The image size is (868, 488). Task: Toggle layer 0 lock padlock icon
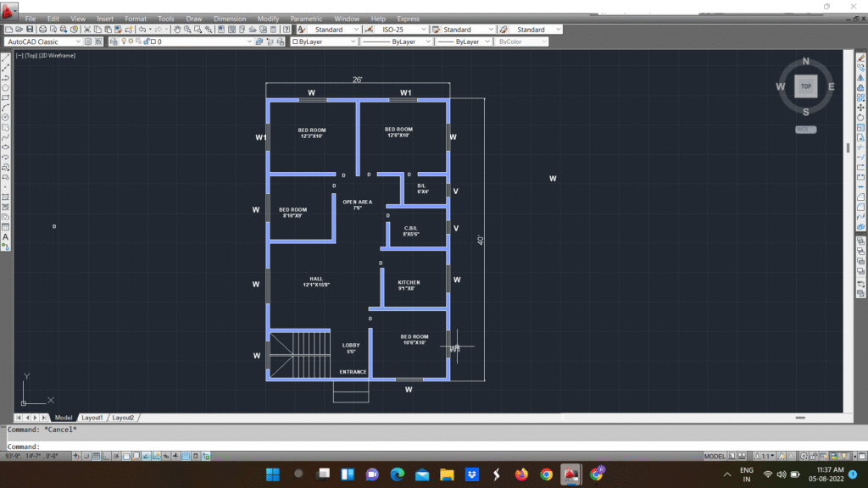146,42
